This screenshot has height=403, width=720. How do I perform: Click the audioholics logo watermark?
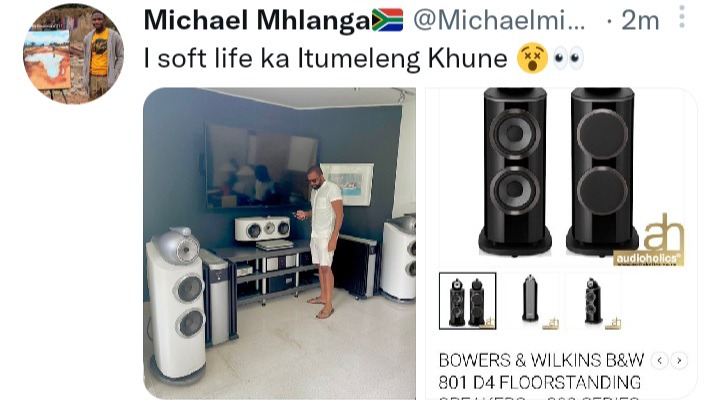(648, 240)
